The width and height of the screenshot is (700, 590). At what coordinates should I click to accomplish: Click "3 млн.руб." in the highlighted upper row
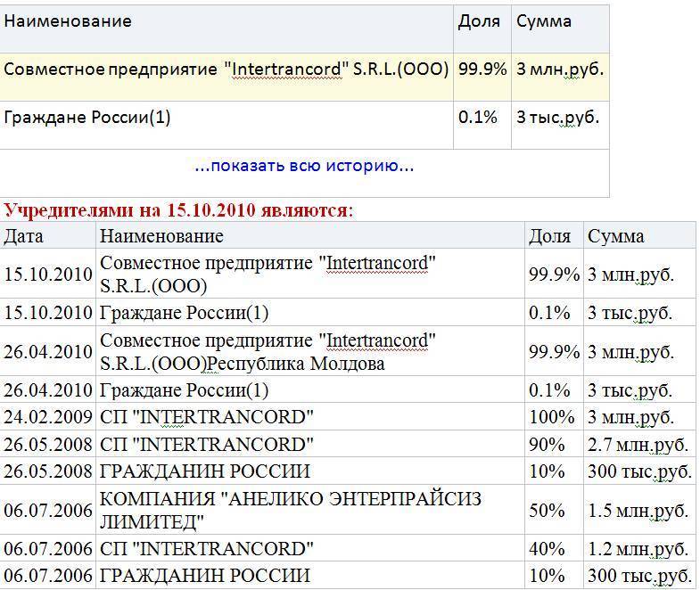coord(560,70)
